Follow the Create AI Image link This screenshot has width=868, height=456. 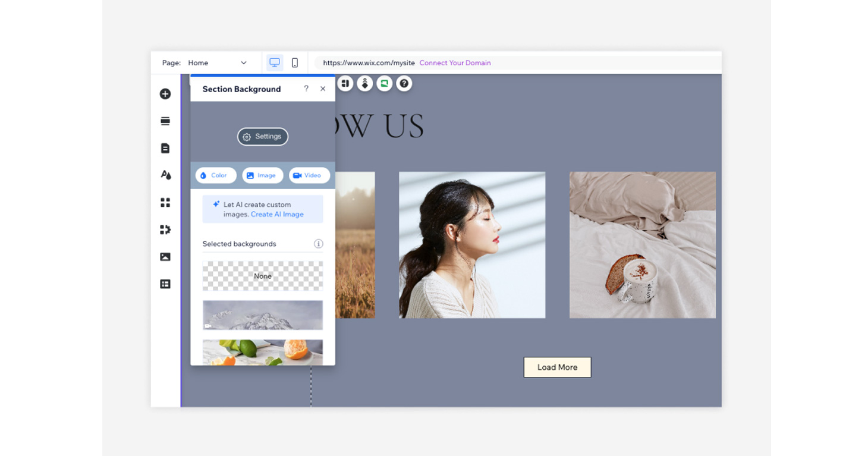pos(277,214)
